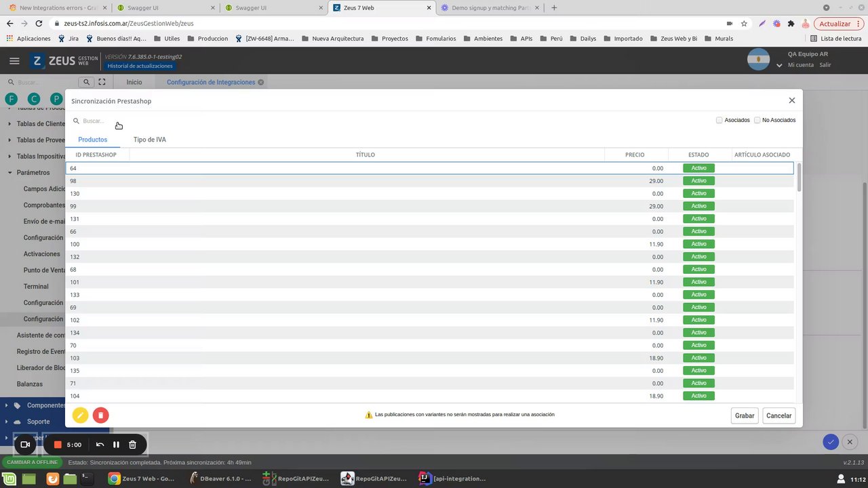
Task: Reload the page in Chrome
Action: pos(39,23)
